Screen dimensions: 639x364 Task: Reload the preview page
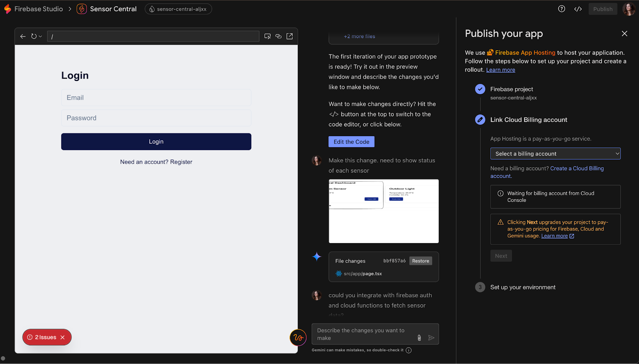coord(34,36)
